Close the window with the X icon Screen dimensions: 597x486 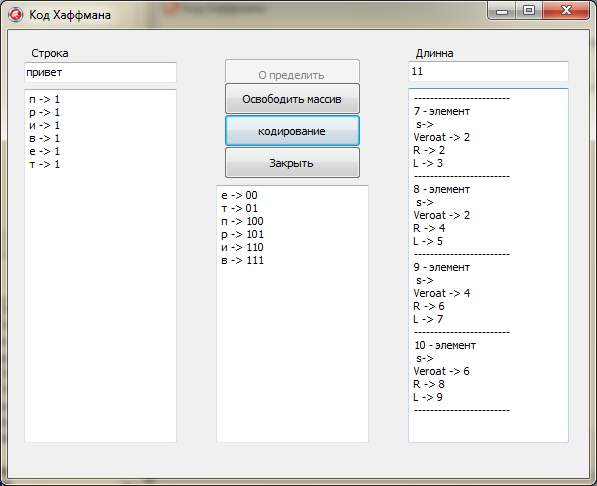[566, 11]
